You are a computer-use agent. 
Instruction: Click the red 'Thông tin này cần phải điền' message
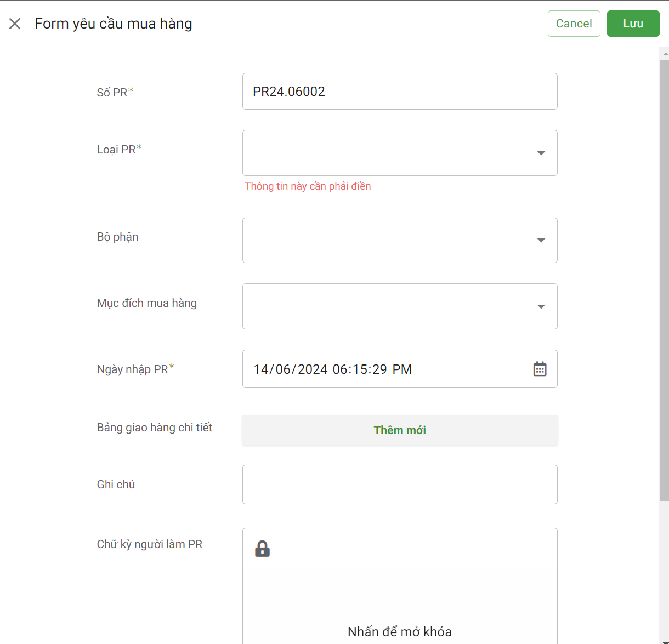tap(308, 186)
